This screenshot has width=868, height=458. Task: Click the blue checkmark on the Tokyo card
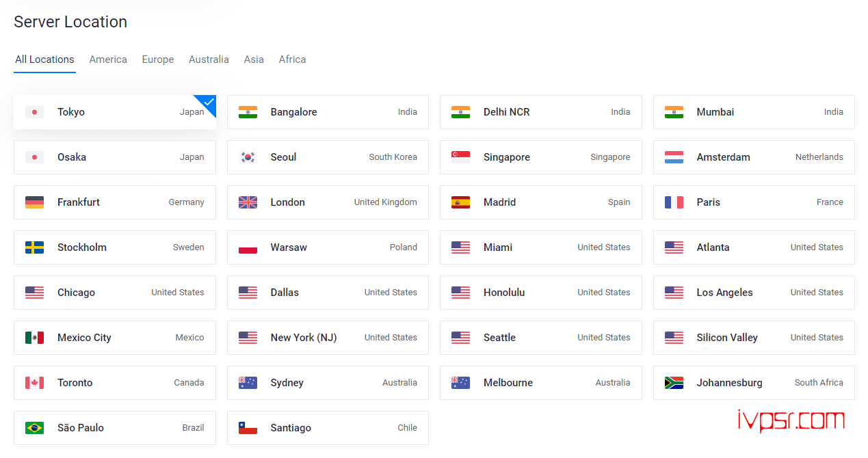coord(209,103)
